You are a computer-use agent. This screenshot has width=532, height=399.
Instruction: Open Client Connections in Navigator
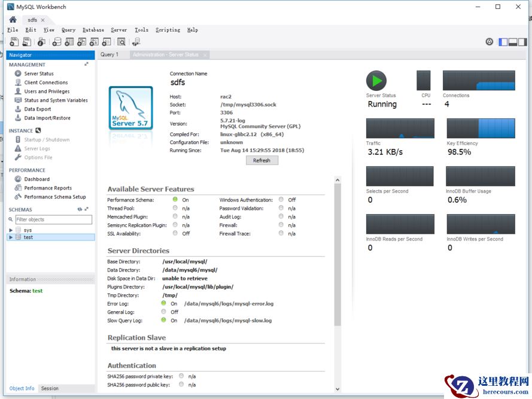pos(45,83)
